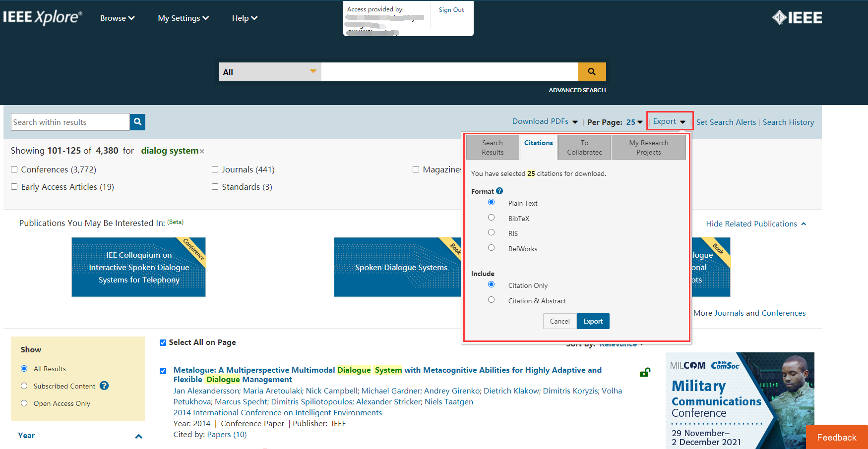
Task: Open the My Settings menu
Action: pyautogui.click(x=184, y=18)
